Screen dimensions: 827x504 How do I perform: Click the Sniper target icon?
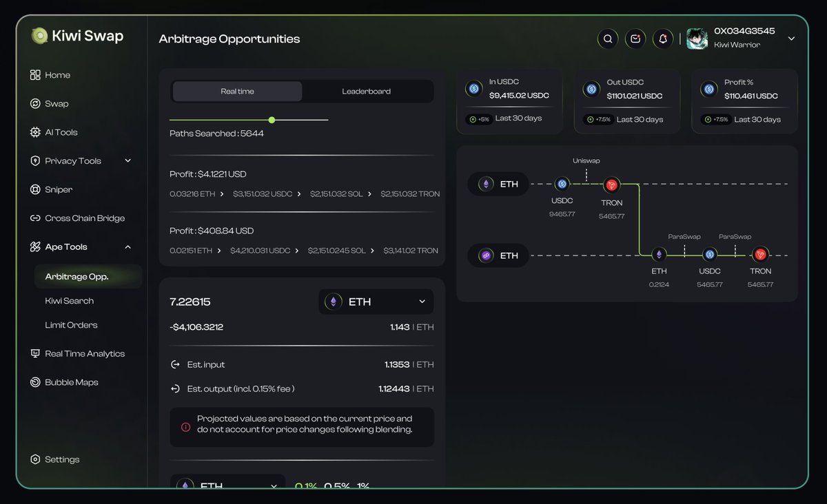(x=35, y=189)
